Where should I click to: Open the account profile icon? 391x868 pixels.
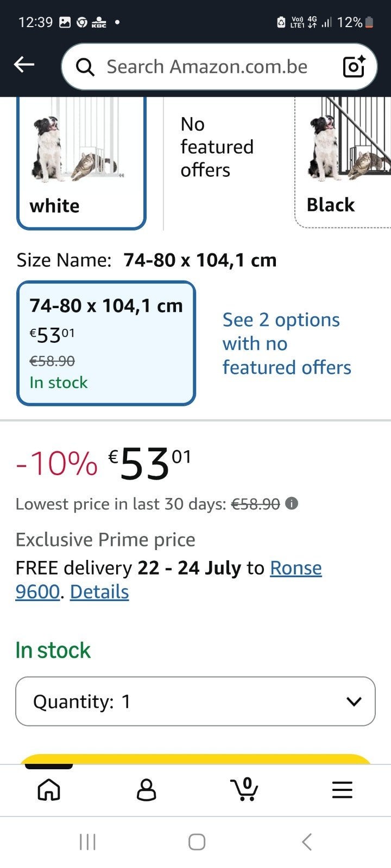coord(146,790)
